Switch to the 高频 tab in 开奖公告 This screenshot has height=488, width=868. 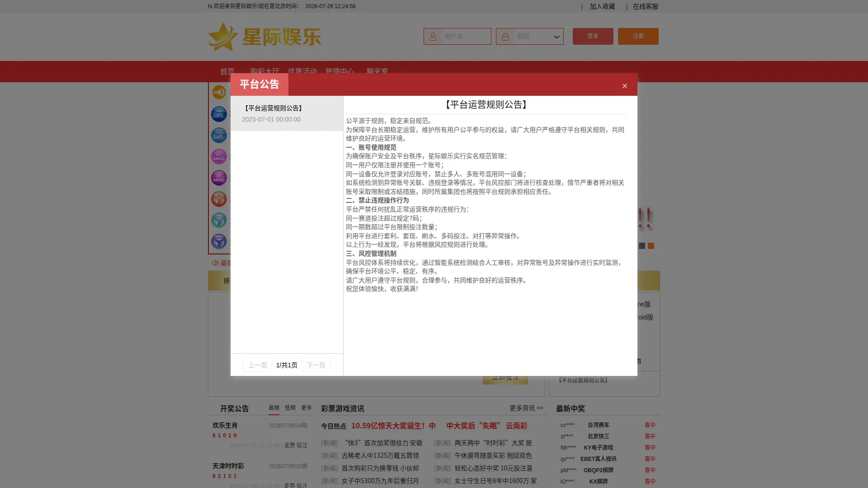274,408
